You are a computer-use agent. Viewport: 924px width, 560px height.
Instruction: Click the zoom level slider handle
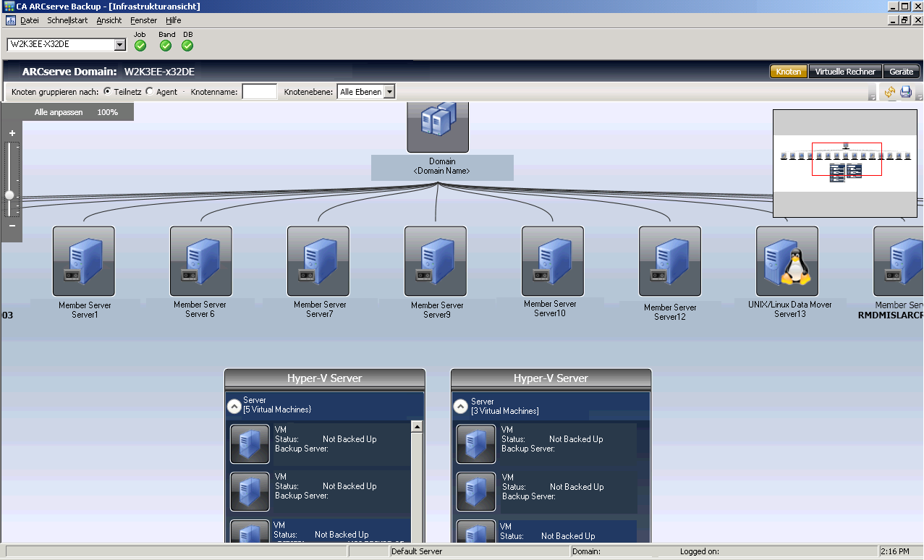tap(9, 195)
